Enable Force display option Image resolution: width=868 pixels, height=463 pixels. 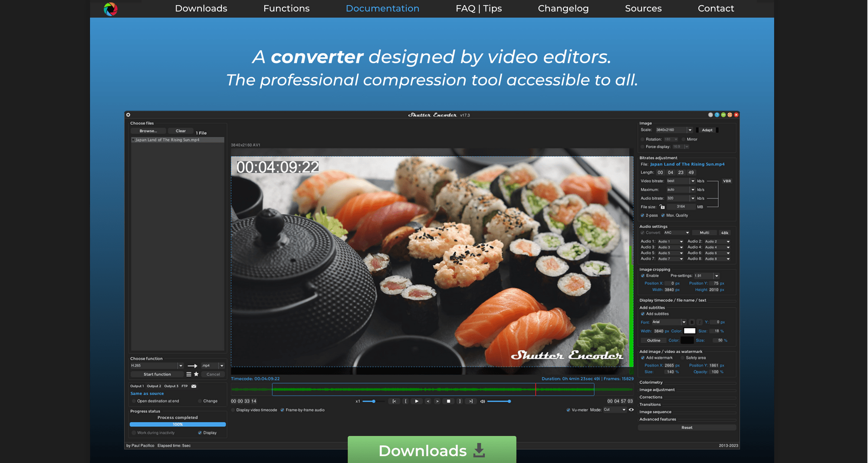(642, 147)
